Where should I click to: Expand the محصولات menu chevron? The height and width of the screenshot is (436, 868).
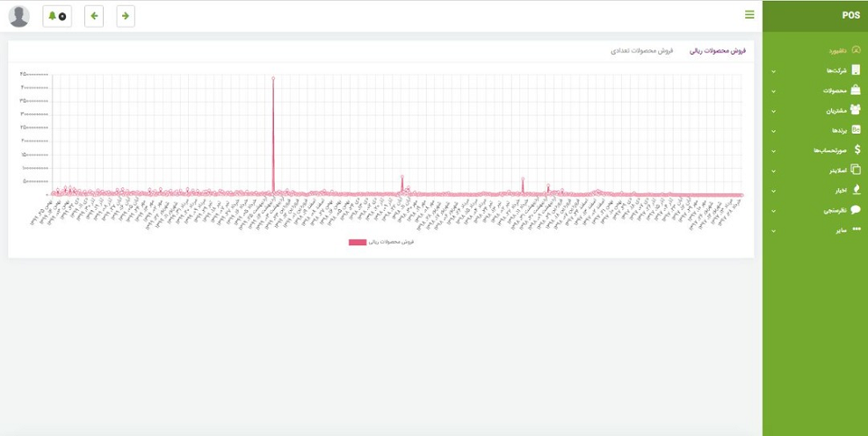[773, 91]
